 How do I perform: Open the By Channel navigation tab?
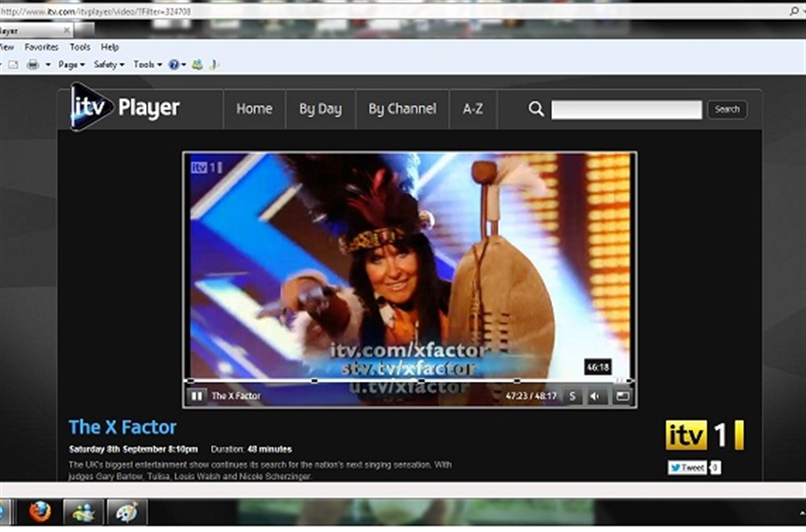(x=402, y=109)
